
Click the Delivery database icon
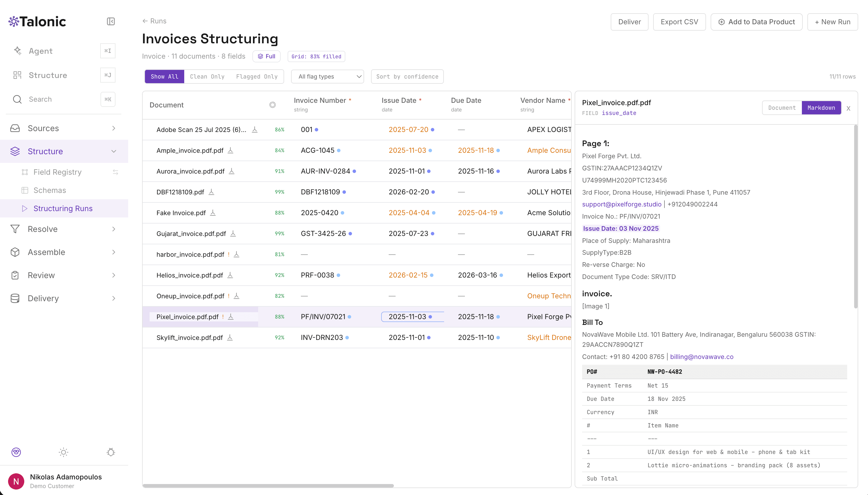[15, 299]
